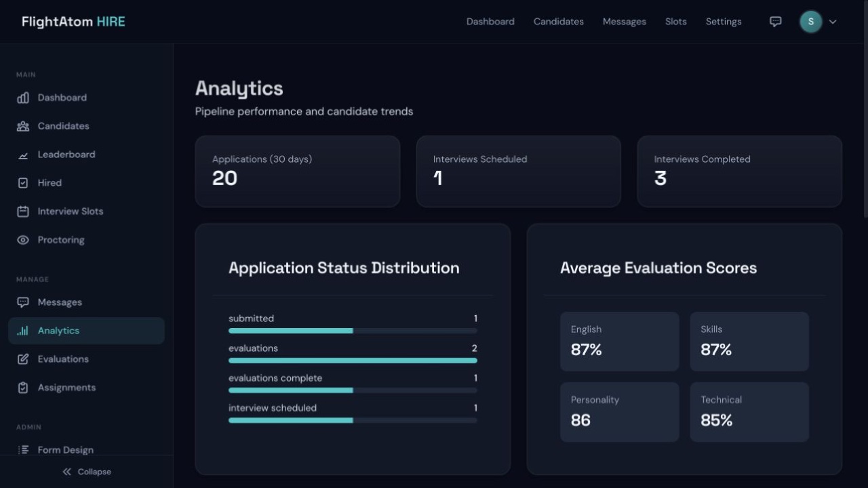The image size is (868, 488).
Task: Click the English 87% score tile
Action: pyautogui.click(x=620, y=342)
